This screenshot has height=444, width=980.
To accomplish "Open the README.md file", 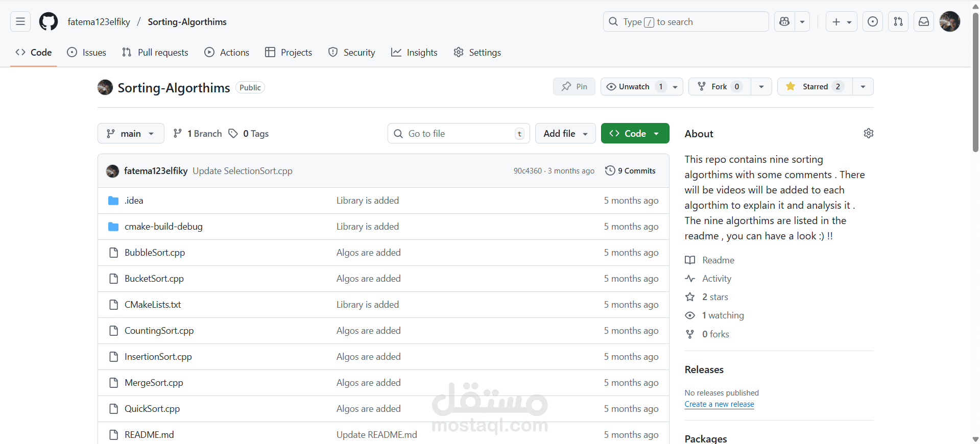I will [x=149, y=435].
